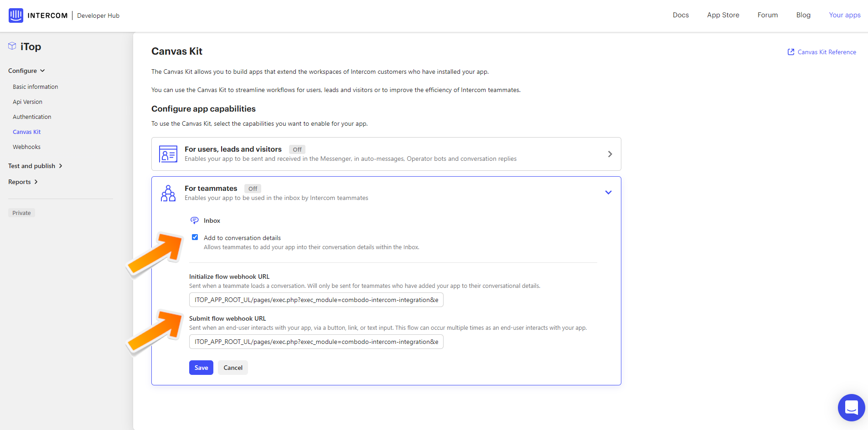Save the Canvas Kit settings
Viewport: 868px width, 430px height.
click(201, 368)
